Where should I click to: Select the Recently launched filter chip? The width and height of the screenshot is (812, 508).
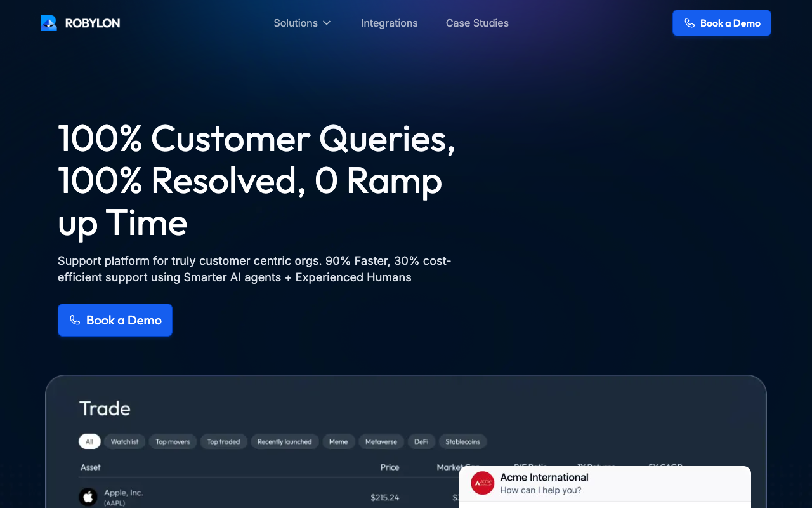pos(284,441)
